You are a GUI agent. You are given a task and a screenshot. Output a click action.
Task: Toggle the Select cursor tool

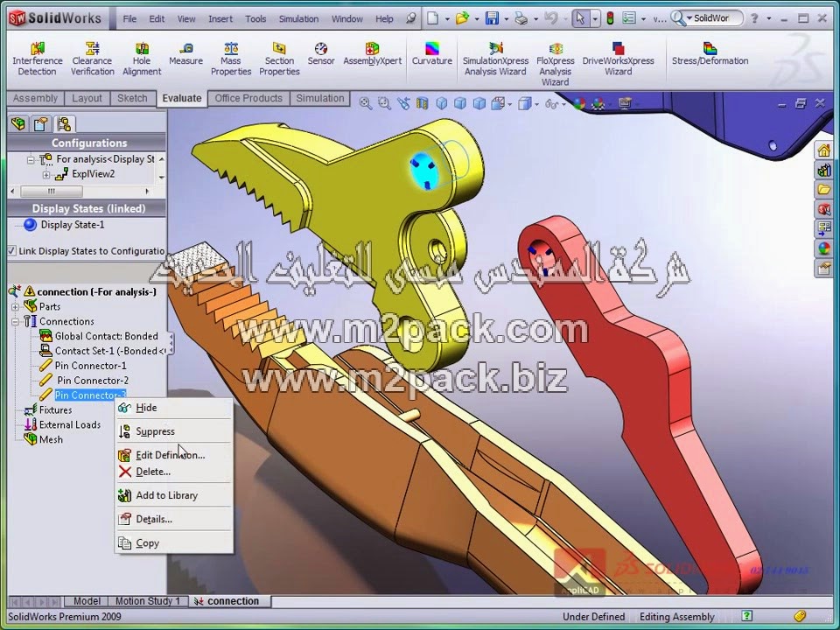579,18
